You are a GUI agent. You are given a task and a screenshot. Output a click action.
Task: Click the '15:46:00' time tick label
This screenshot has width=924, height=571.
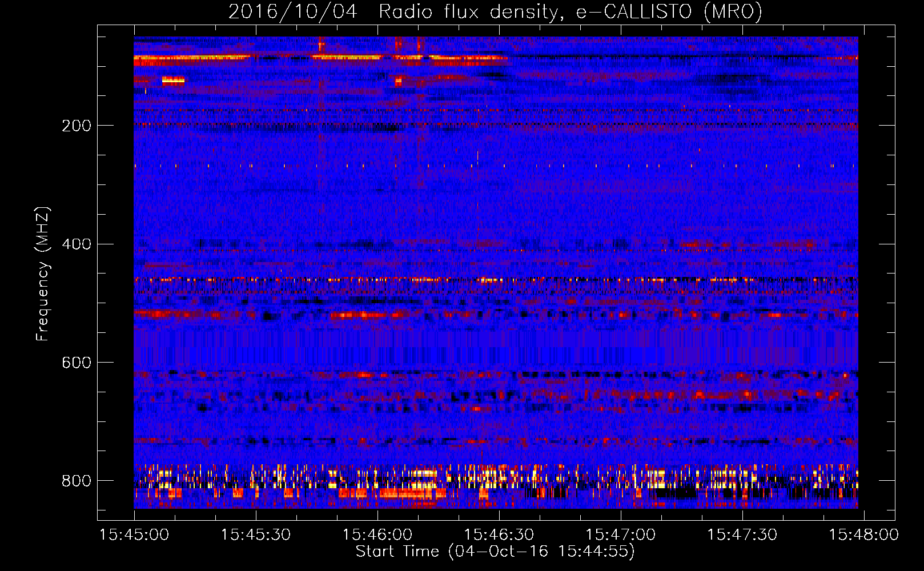coord(377,535)
